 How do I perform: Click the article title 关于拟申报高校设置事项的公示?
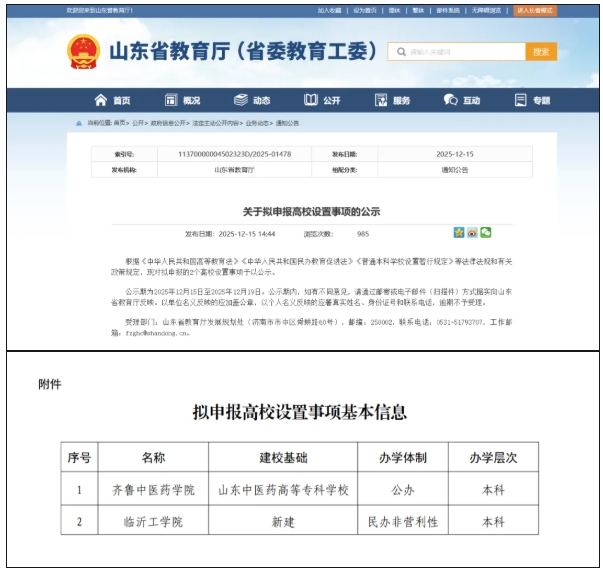coord(311,212)
